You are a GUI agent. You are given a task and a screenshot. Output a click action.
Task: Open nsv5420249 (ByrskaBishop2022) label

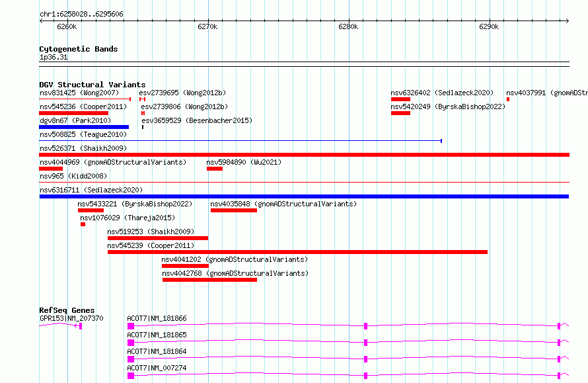pyautogui.click(x=448, y=106)
